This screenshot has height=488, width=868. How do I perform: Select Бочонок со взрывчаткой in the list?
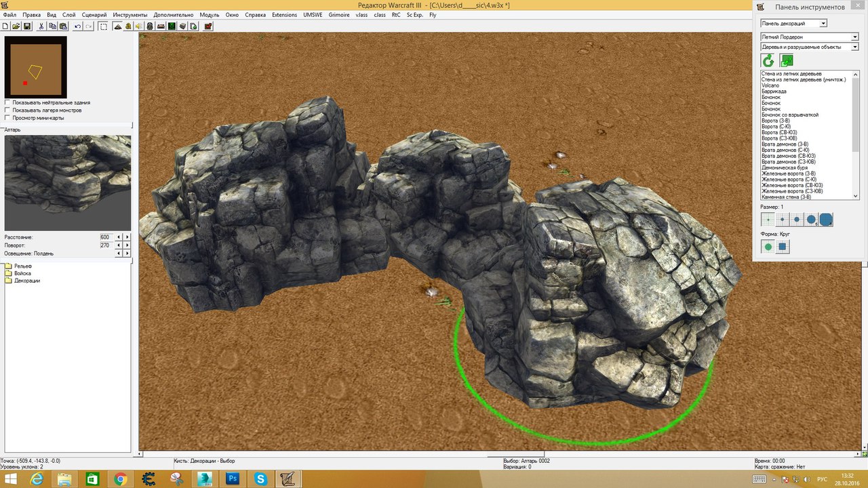pyautogui.click(x=790, y=115)
